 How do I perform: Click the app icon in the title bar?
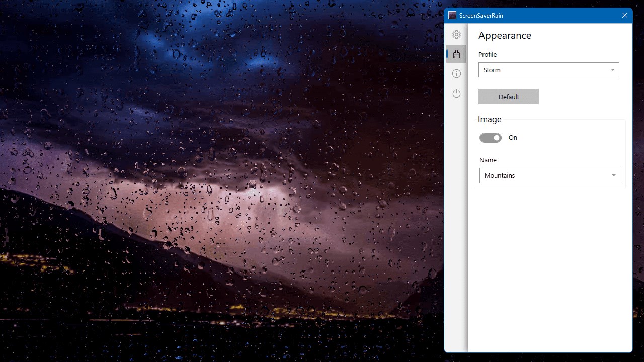pos(452,15)
